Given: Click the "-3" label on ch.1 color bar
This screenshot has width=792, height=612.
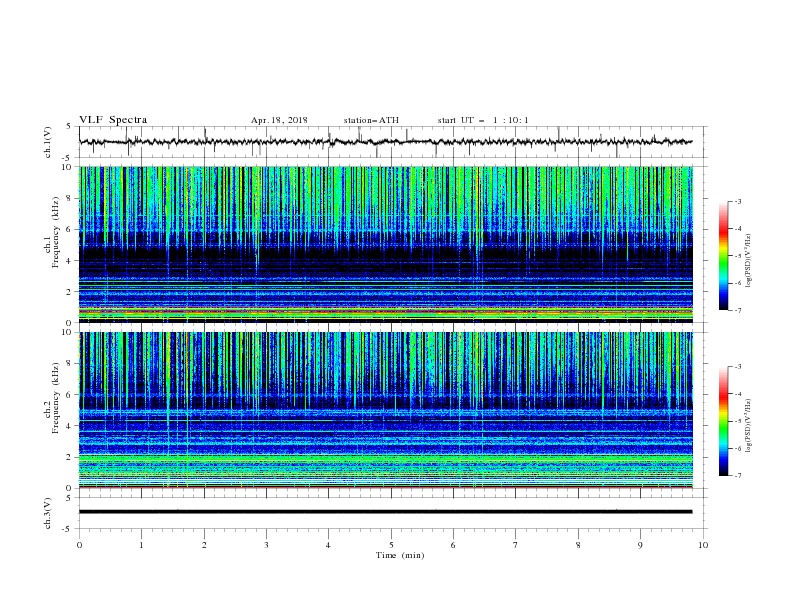Looking at the screenshot, I should [737, 201].
